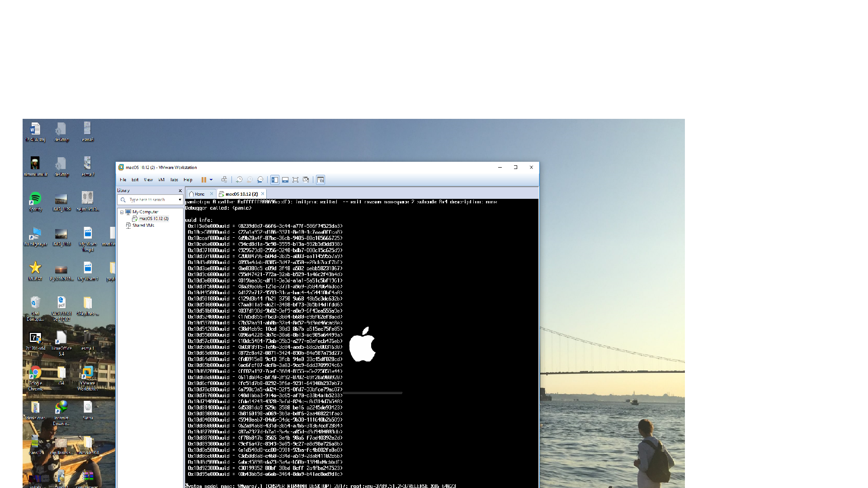Select Shared VMs in the library

[x=143, y=225]
